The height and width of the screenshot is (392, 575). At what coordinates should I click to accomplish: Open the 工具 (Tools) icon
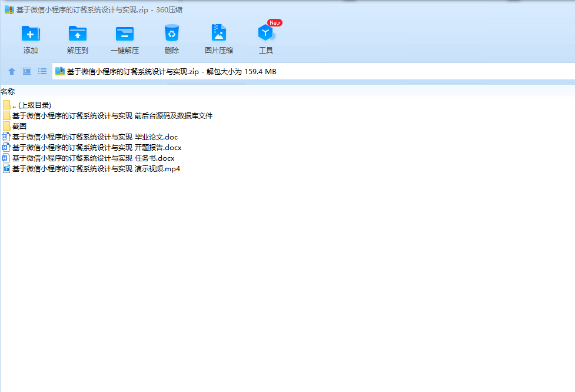point(266,33)
